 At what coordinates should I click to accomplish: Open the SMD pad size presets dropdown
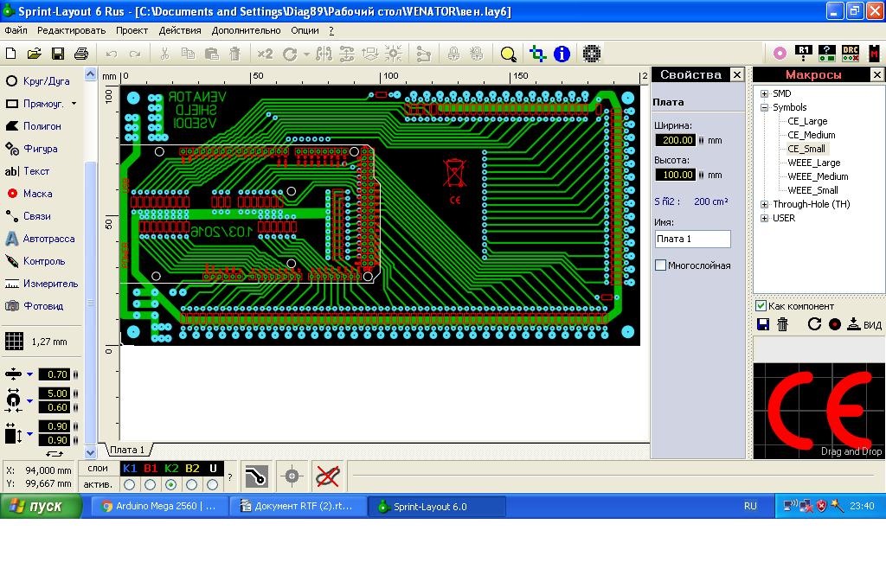point(30,434)
